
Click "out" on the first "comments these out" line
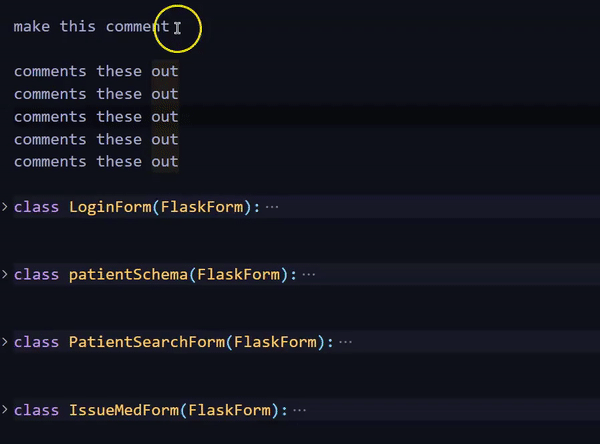coord(165,71)
